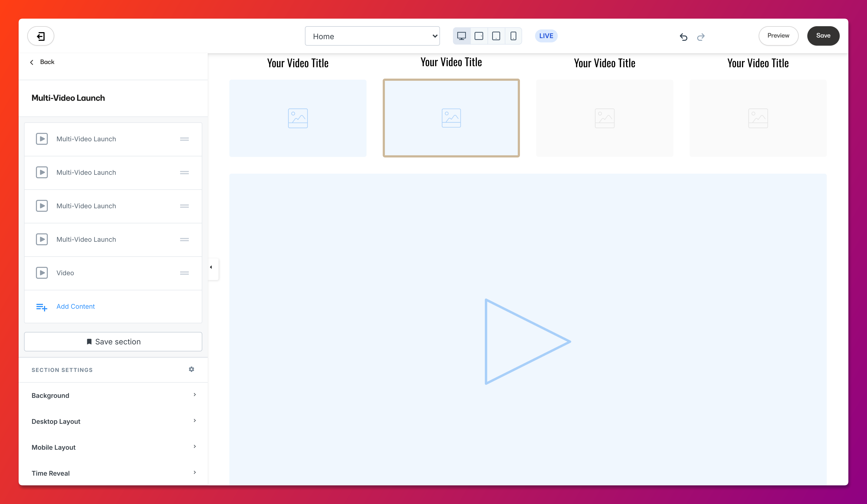This screenshot has width=867, height=504.
Task: Select fourth video thumbnail placeholder
Action: click(758, 118)
